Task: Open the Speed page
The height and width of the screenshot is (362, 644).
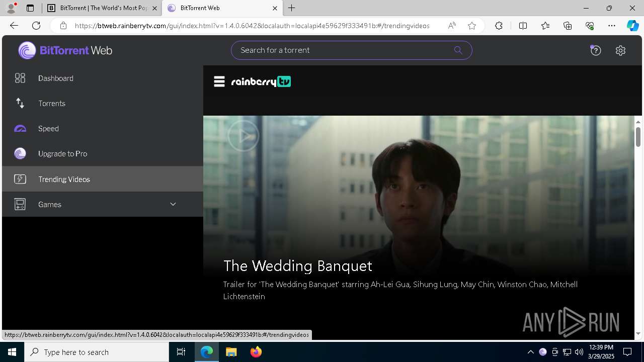Action: pyautogui.click(x=103, y=129)
